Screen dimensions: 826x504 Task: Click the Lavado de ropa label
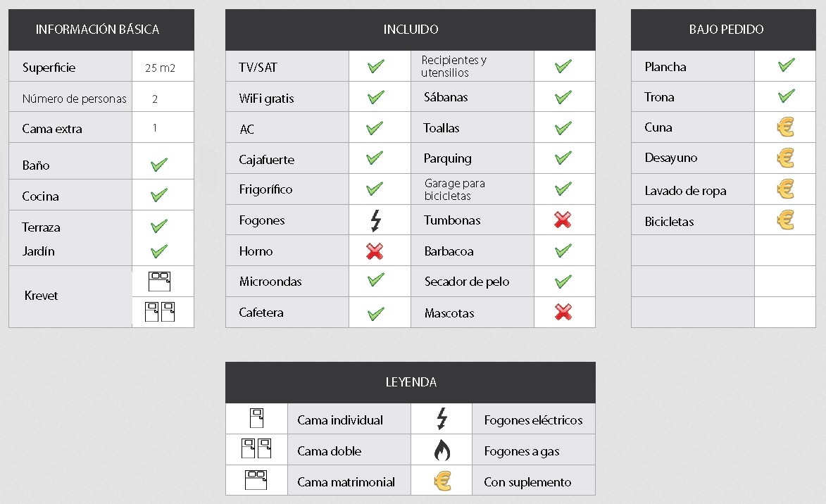coord(685,191)
